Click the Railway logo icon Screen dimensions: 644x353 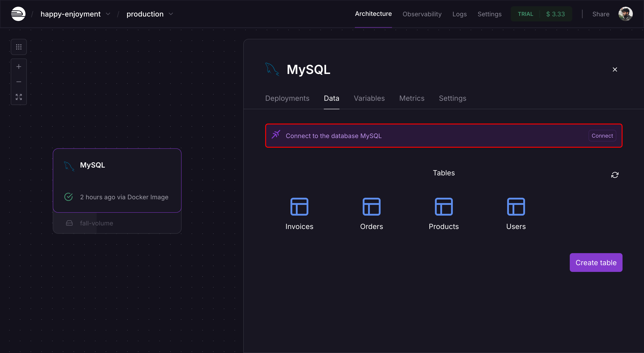[18, 14]
